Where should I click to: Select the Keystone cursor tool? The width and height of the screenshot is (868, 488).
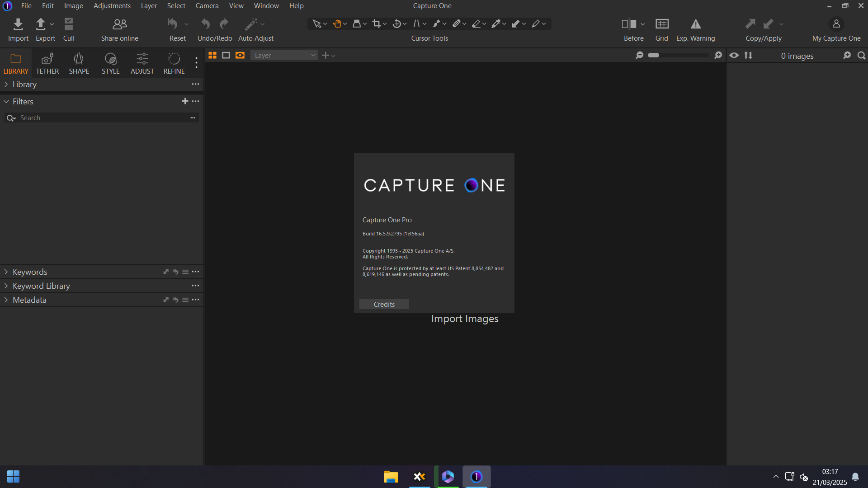[x=416, y=24]
